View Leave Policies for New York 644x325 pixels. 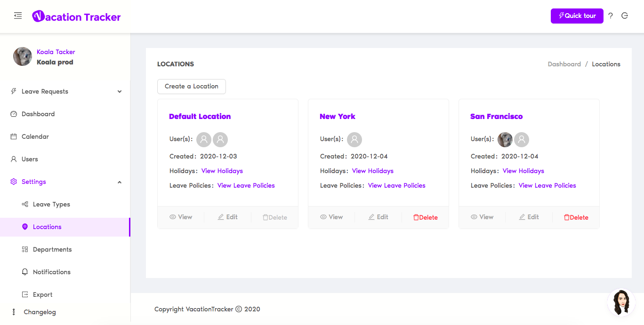397,185
